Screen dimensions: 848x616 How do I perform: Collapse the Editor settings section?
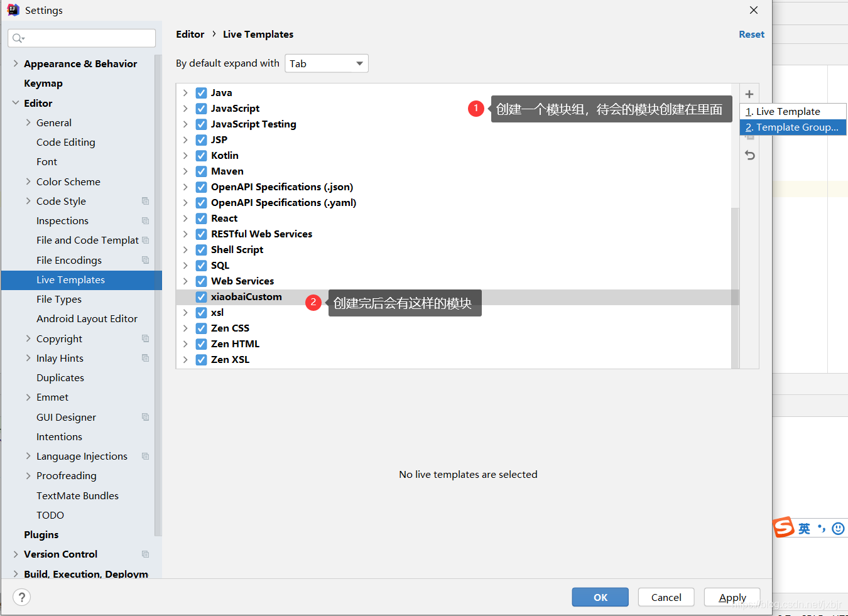tap(16, 103)
